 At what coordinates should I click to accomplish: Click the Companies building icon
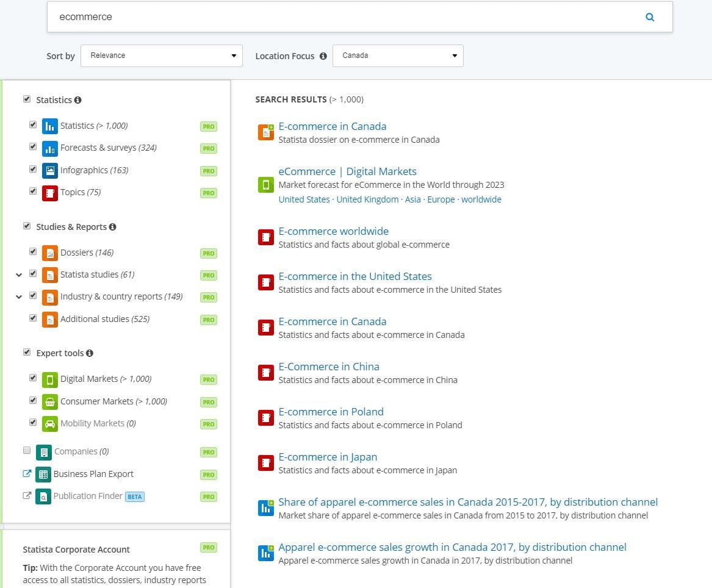point(43,452)
